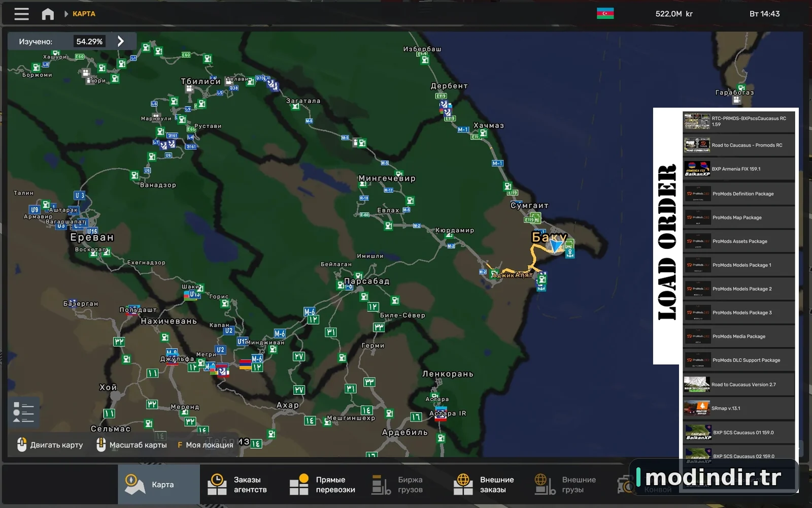Screen dimensions: 812x508
Task: Select the Сумгаит city label
Action: (x=529, y=205)
